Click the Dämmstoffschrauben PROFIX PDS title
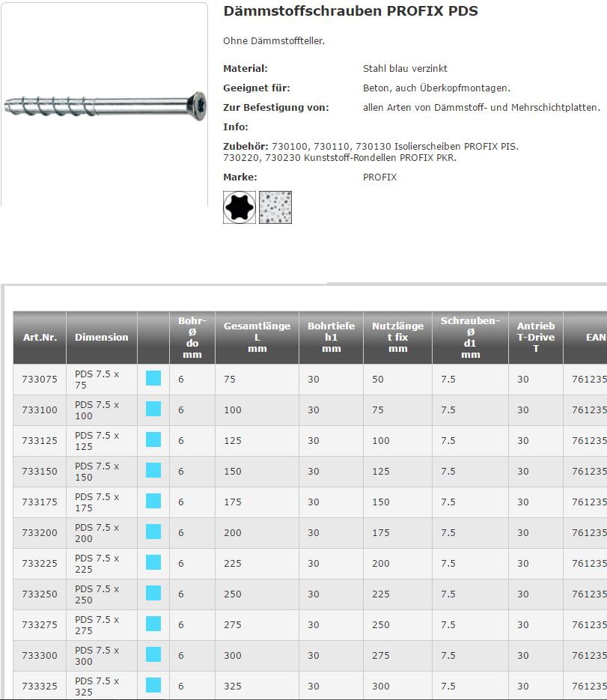The height and width of the screenshot is (700, 607). pyautogui.click(x=350, y=11)
